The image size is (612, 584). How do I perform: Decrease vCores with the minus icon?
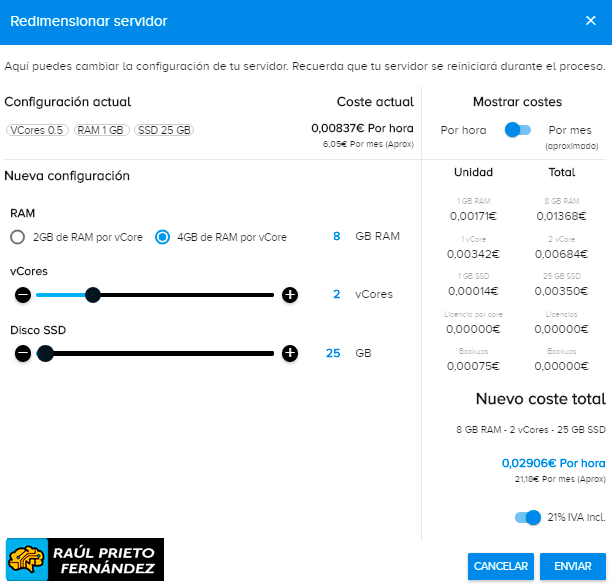[23, 295]
